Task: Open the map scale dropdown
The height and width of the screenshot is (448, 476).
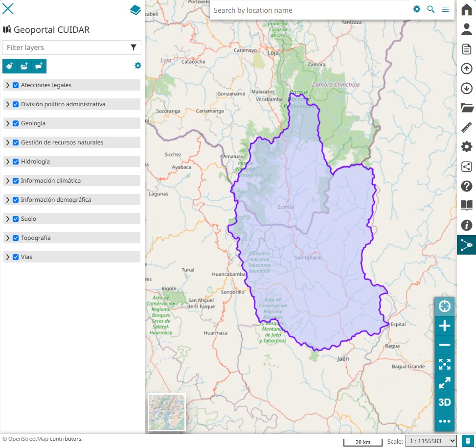Action: click(431, 441)
